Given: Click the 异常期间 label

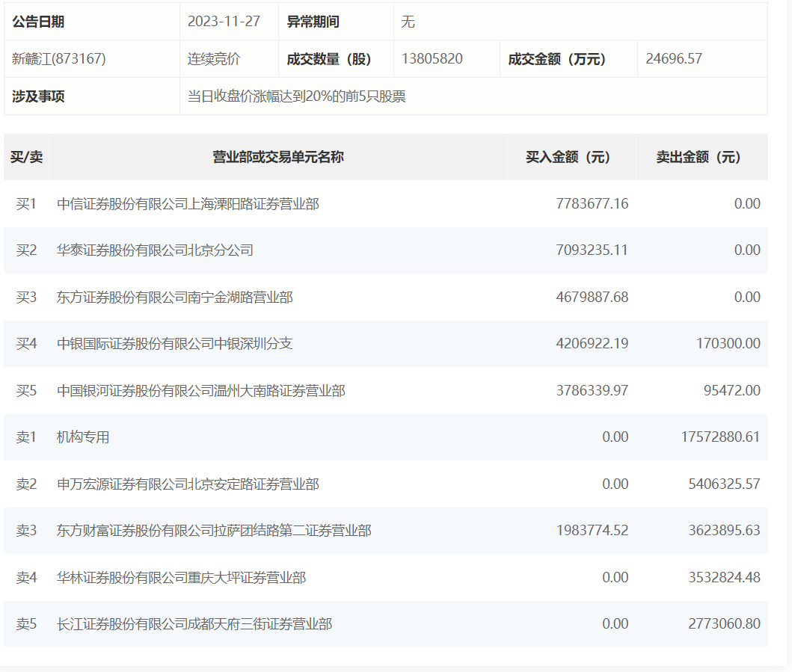Looking at the screenshot, I should pos(313,22).
